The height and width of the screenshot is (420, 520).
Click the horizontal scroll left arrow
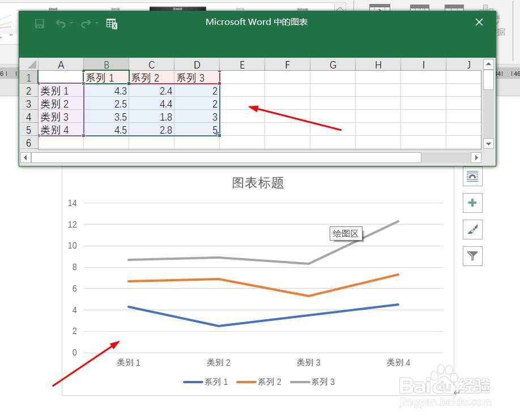pyautogui.click(x=25, y=157)
